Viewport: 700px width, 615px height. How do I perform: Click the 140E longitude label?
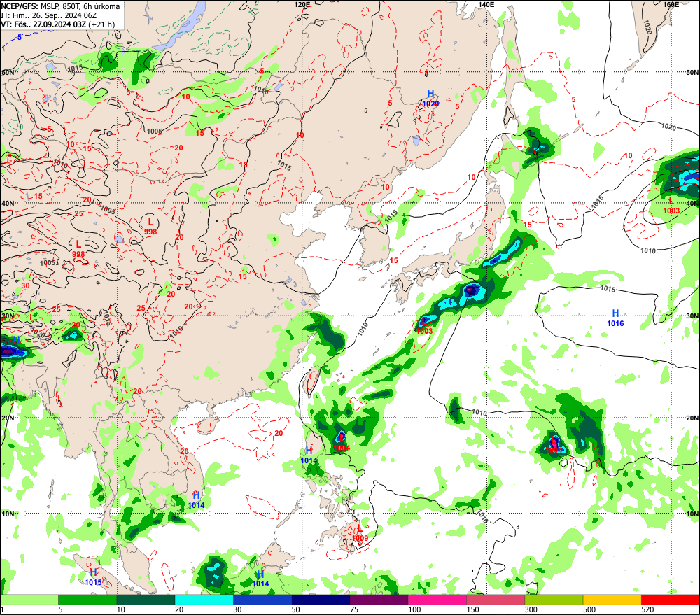click(x=486, y=4)
